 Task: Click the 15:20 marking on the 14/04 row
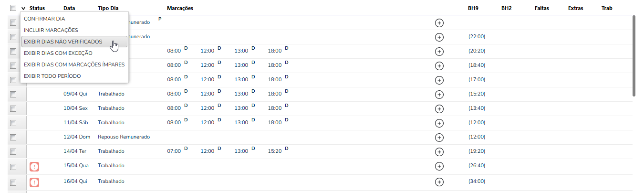click(275, 151)
